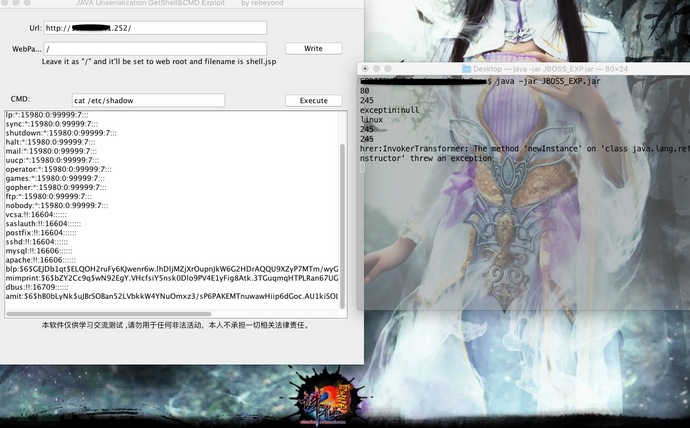Click the 'games:*:15980' output line
This screenshot has width=690, height=428.
tap(55, 178)
